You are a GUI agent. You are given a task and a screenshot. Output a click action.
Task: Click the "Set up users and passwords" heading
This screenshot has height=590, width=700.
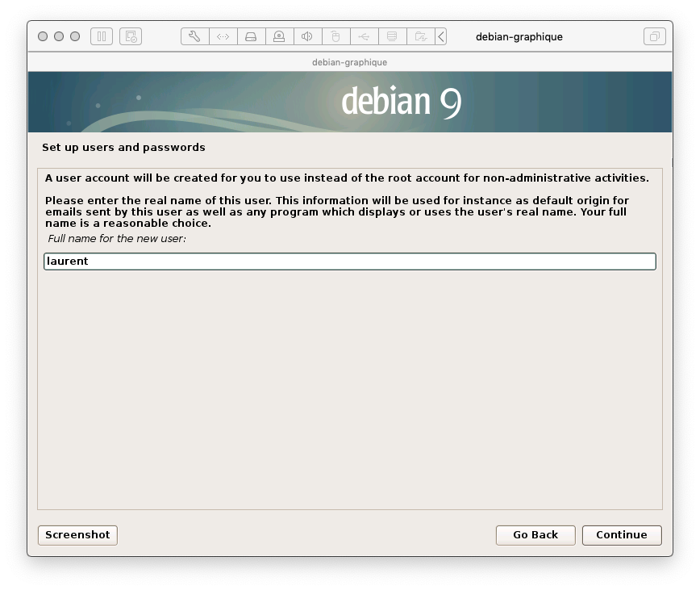[x=123, y=148]
